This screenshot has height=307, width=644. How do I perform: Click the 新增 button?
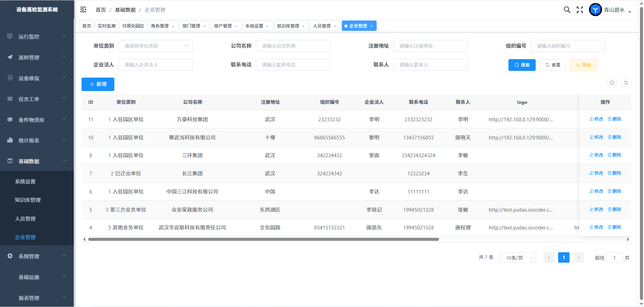click(98, 84)
